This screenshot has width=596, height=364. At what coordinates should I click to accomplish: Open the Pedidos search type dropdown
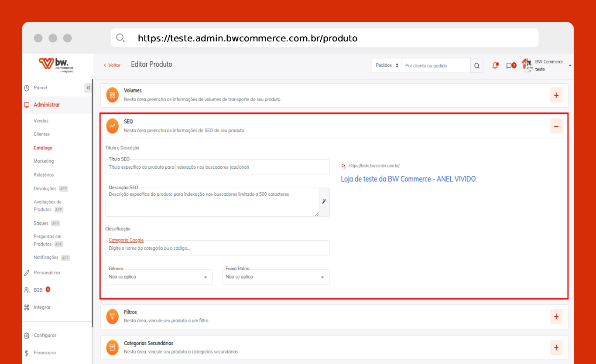[387, 65]
